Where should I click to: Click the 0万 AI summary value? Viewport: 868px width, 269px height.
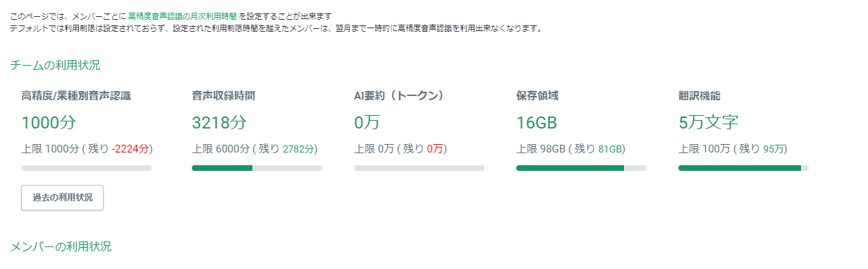click(367, 123)
